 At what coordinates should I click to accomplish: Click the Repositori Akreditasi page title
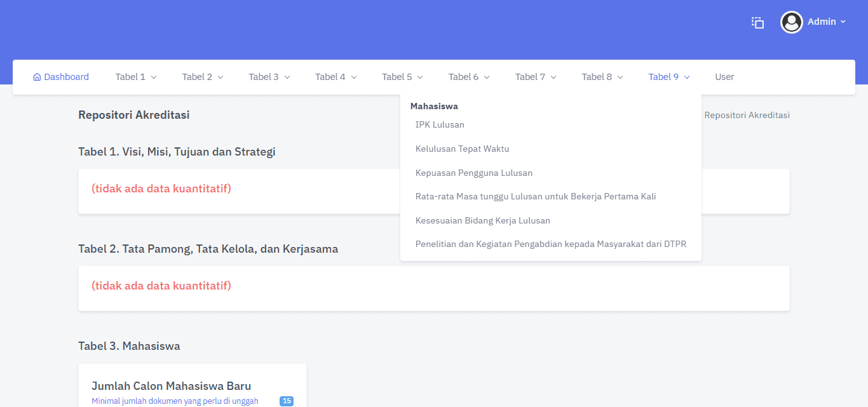[134, 115]
